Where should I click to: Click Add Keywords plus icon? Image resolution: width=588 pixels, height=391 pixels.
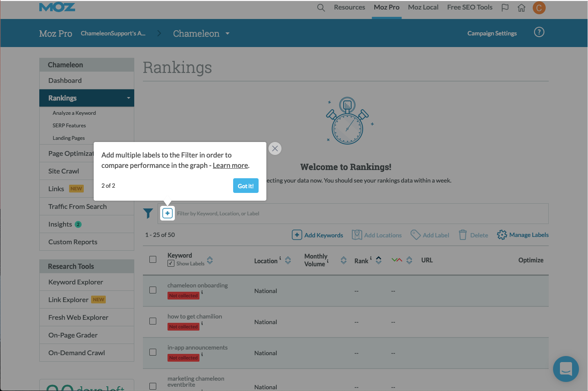click(297, 235)
